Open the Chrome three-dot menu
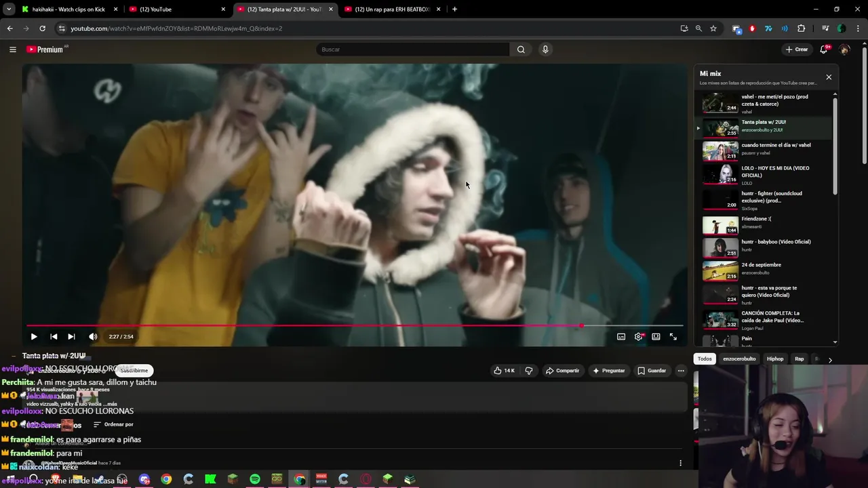868x488 pixels. 859,28
